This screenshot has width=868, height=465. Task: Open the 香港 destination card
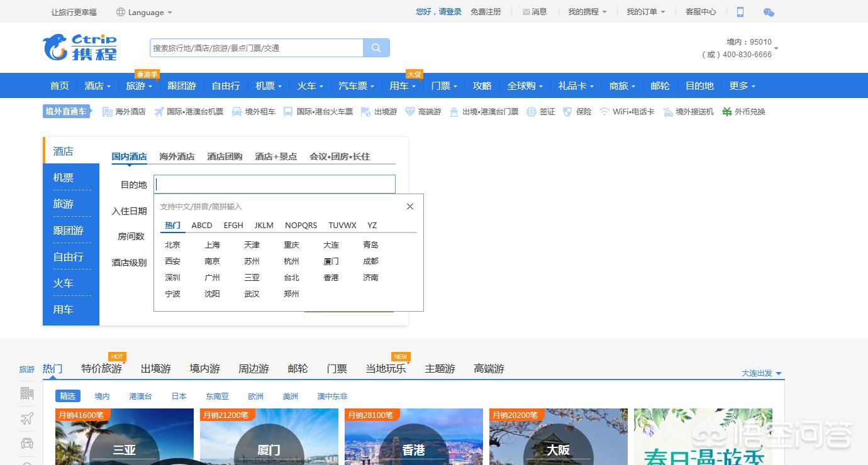click(x=414, y=437)
